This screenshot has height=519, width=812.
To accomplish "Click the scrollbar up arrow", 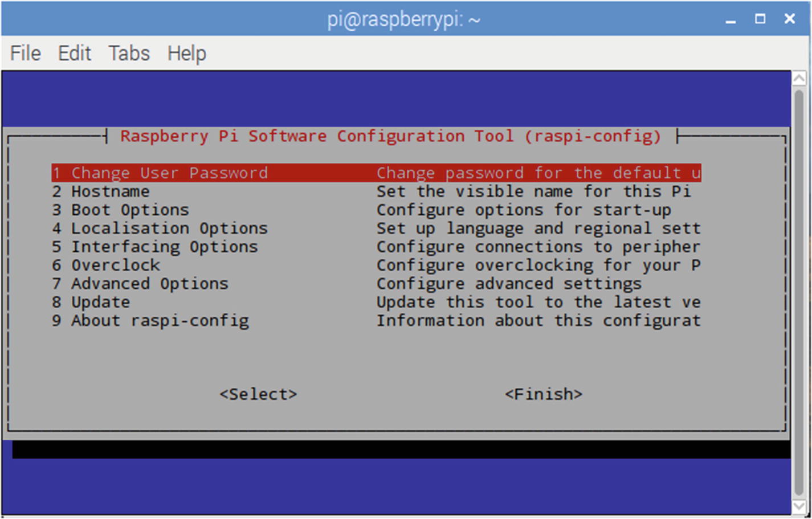I will click(799, 78).
